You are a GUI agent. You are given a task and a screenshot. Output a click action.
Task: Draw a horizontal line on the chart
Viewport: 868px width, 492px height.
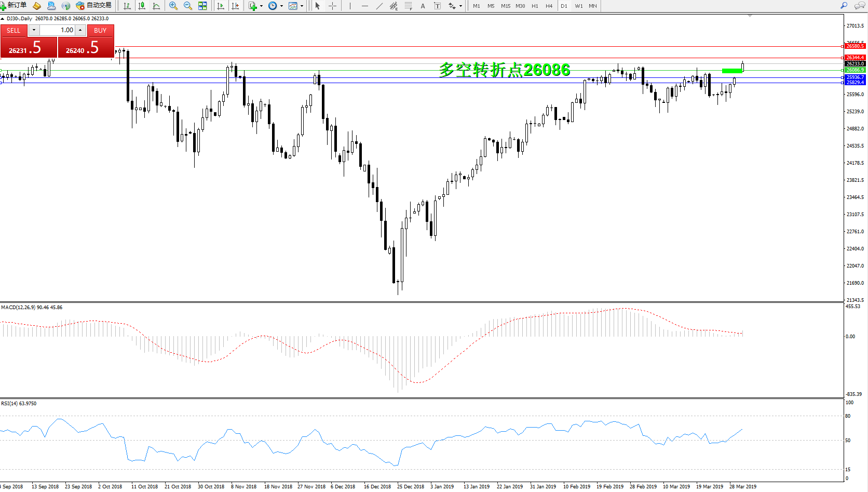tap(365, 6)
